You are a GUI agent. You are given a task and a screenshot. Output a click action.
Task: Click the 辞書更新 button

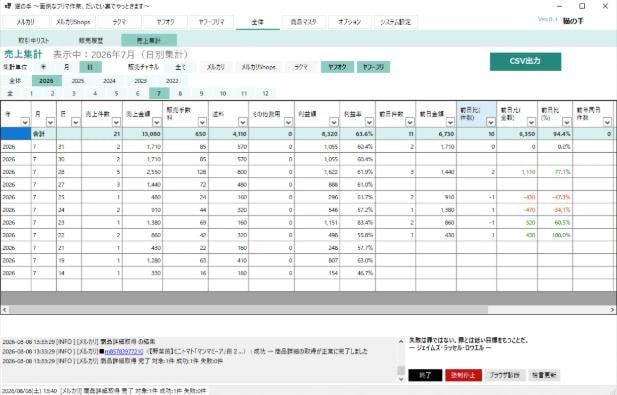[x=544, y=375]
